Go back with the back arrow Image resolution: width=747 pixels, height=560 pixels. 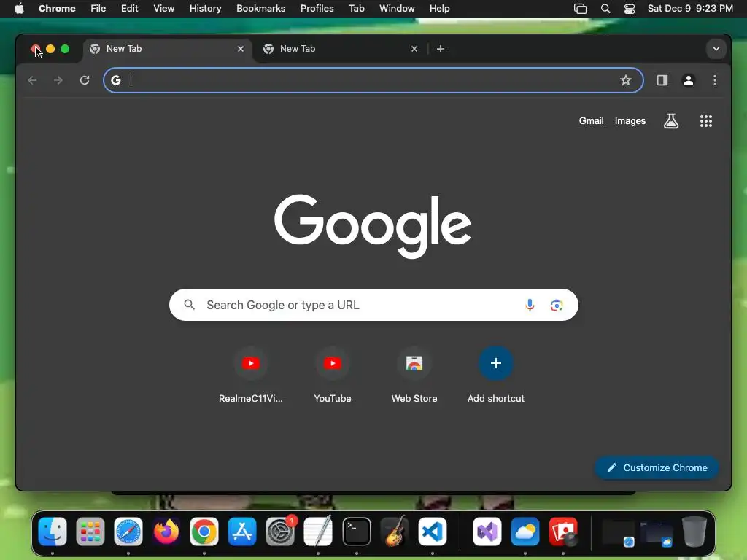point(32,80)
